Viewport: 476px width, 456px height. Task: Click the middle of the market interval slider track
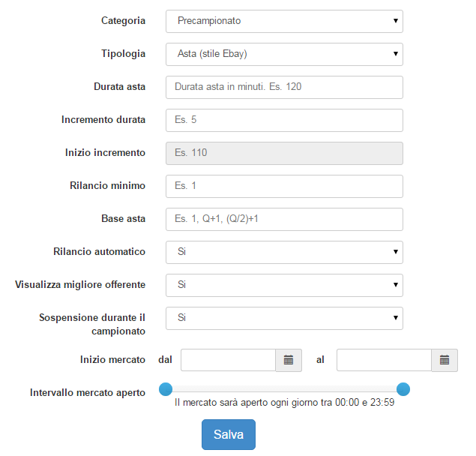[284, 389]
